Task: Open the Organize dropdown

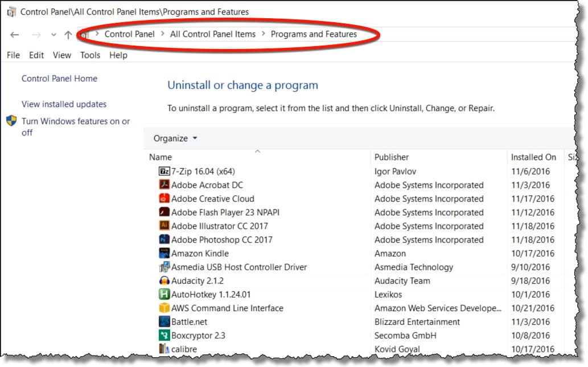Action: pyautogui.click(x=175, y=138)
